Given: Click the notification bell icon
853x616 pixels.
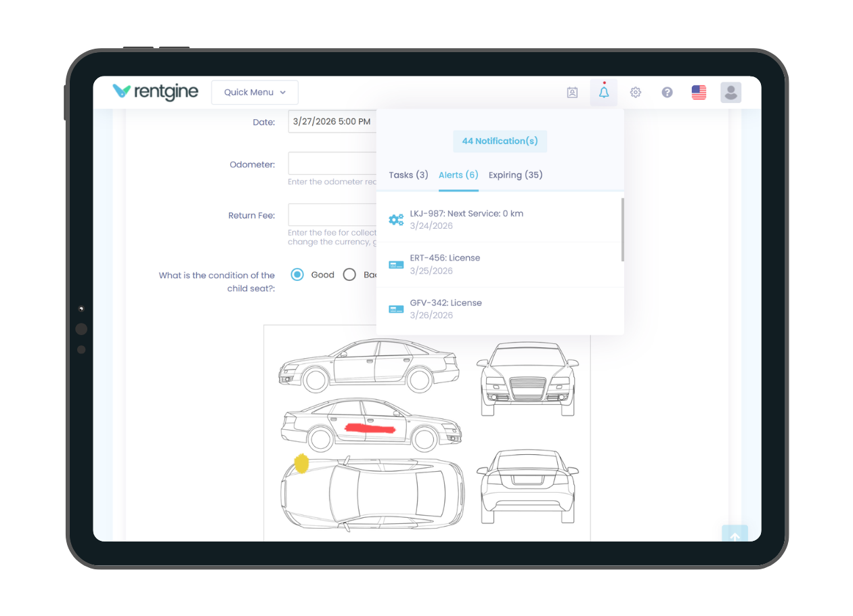Looking at the screenshot, I should tap(604, 93).
